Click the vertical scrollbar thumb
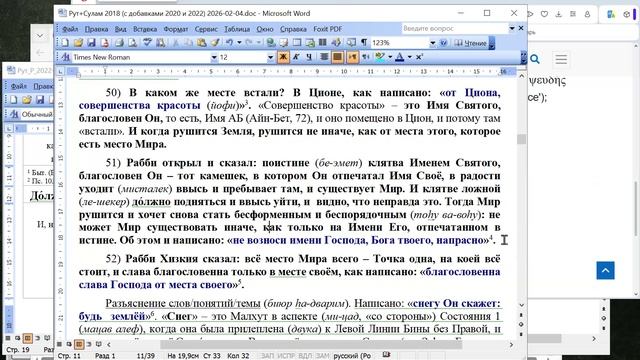This screenshot has height=360, width=640. [x=521, y=139]
